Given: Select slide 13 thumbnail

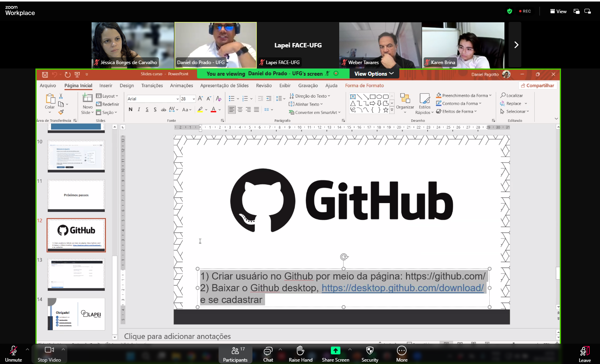Looking at the screenshot, I should [x=76, y=274].
